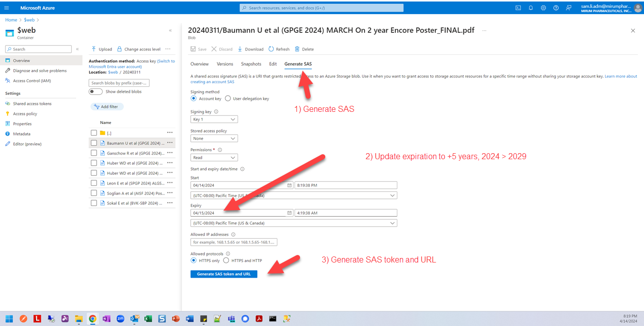The image size is (644, 326).
Task: Open Excel from the taskbar
Action: pos(148,318)
